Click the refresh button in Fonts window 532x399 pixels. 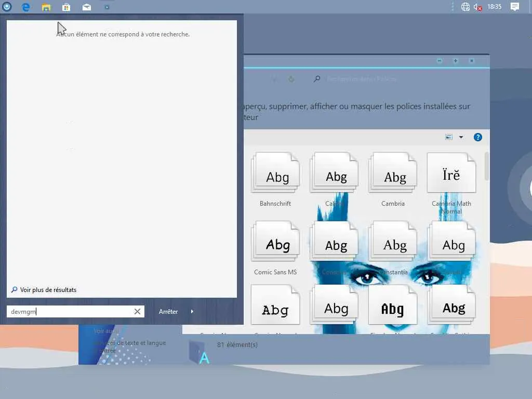tap(291, 79)
